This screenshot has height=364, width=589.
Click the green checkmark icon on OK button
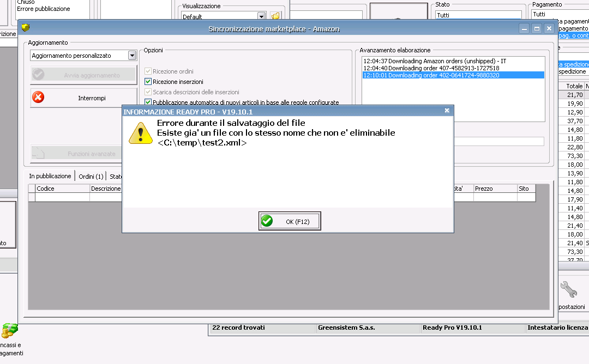(x=267, y=221)
